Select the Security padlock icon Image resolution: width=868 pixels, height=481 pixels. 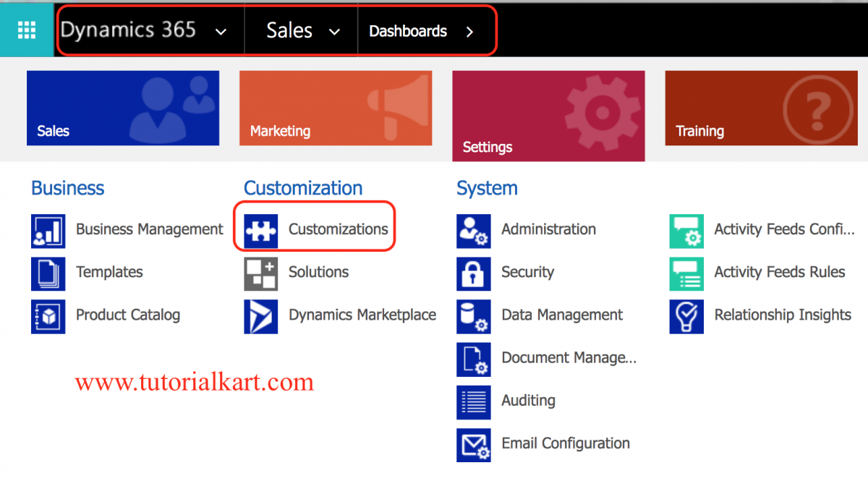(473, 273)
